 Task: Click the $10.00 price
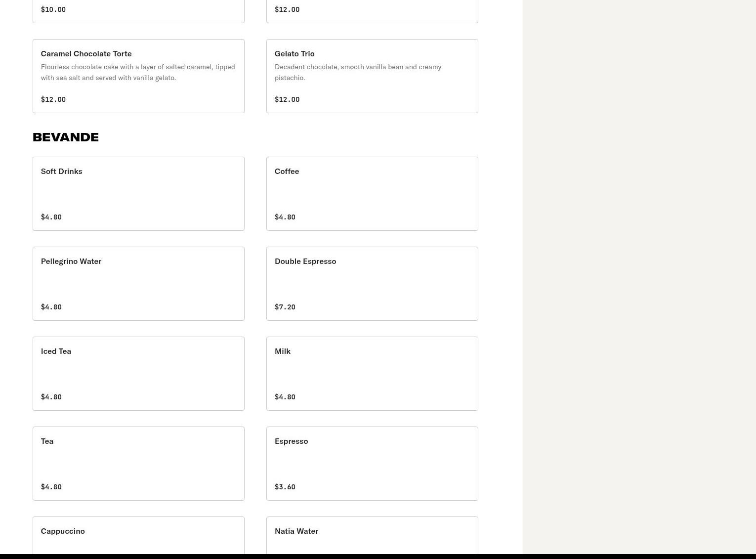(x=53, y=9)
